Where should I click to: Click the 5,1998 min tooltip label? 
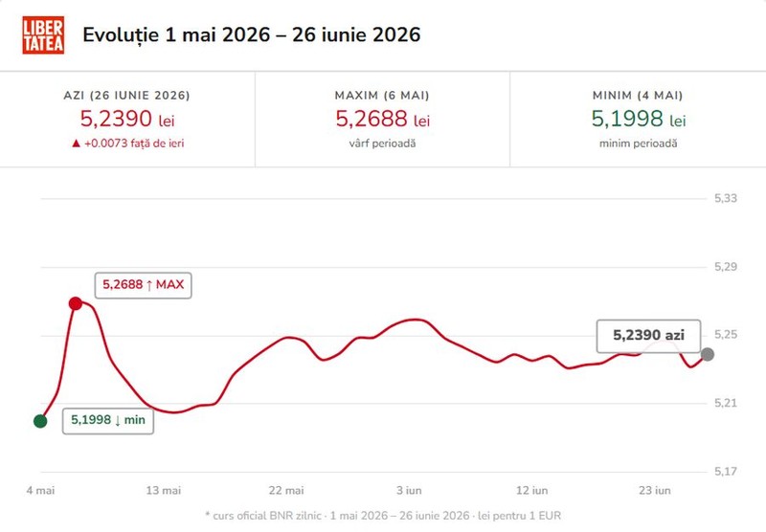[x=108, y=421]
